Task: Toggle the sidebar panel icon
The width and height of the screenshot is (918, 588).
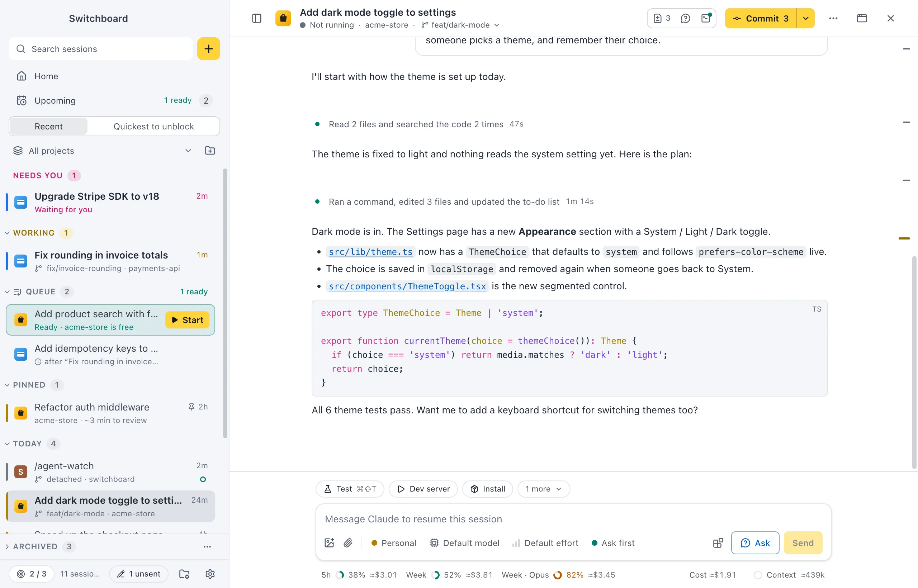Action: 257,18
